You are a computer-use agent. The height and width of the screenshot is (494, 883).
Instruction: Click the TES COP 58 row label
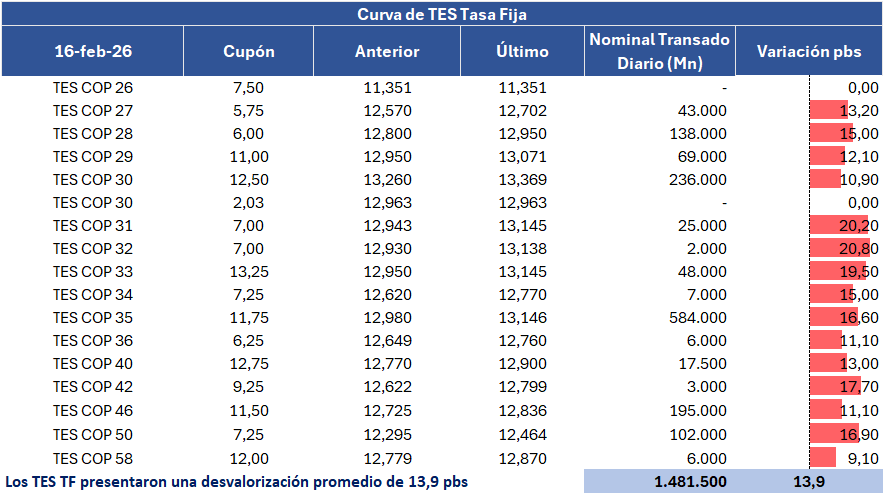[93, 458]
